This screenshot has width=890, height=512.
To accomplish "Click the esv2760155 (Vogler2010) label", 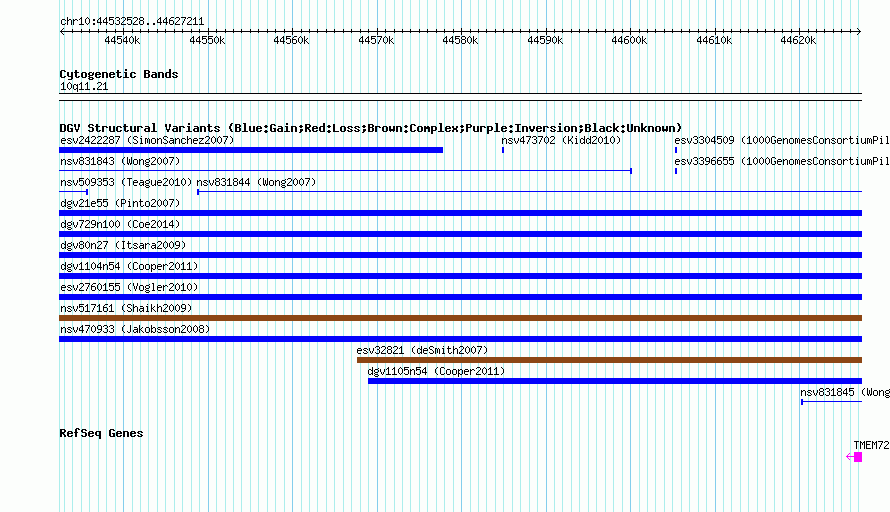I will coord(129,287).
